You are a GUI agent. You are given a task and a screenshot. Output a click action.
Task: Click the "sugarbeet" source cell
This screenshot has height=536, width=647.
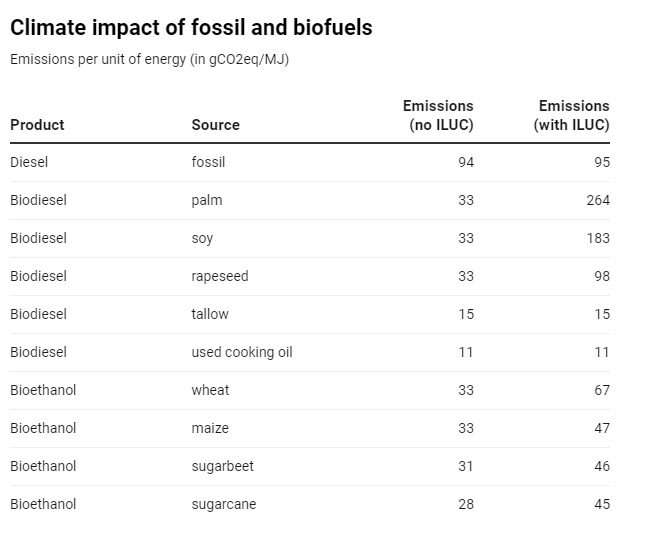pos(223,466)
